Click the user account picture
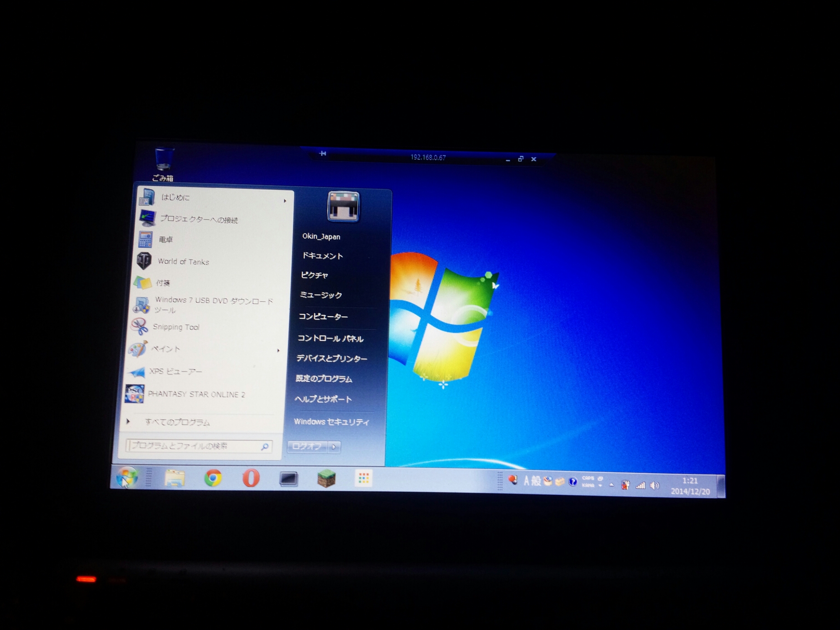 click(343, 206)
